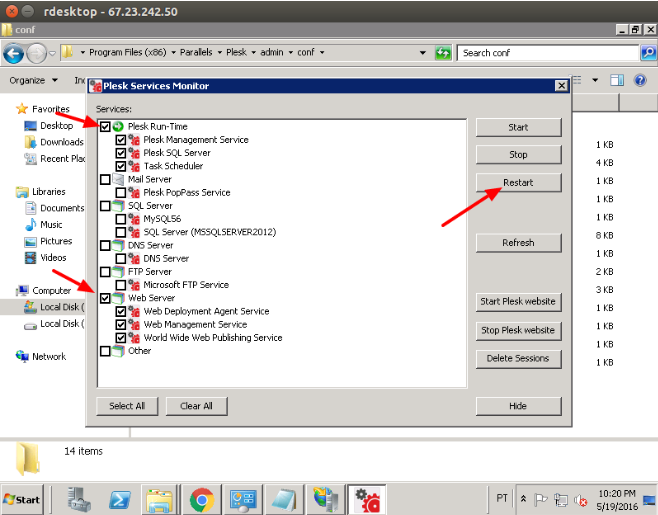658x515 pixels.
Task: Click the Explorer refresh address icon
Action: tap(443, 53)
